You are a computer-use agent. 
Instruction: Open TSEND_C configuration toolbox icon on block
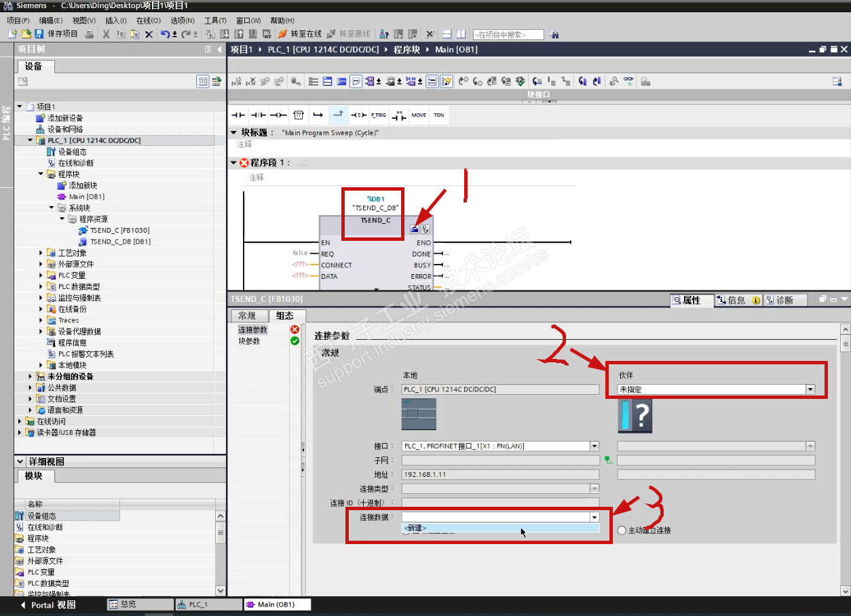click(415, 229)
